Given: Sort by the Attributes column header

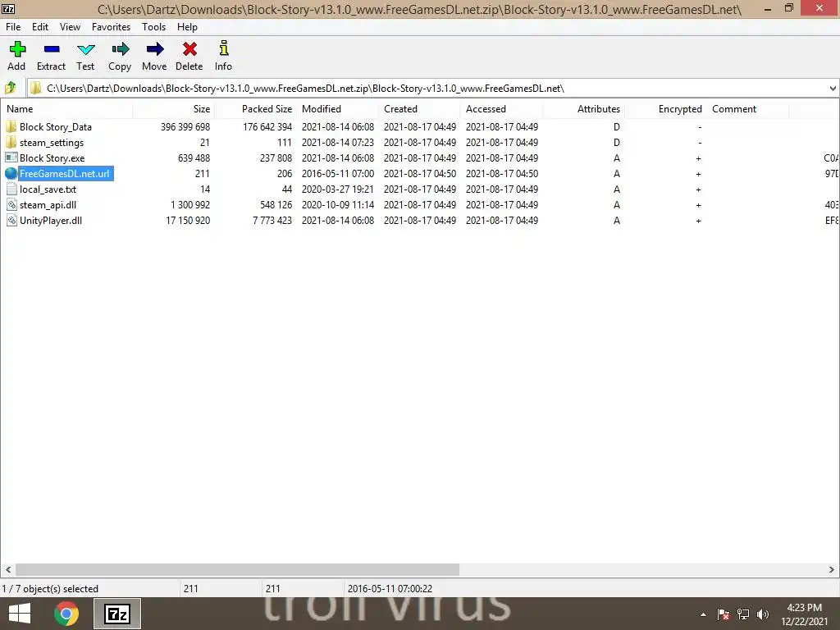Looking at the screenshot, I should tap(583, 109).
